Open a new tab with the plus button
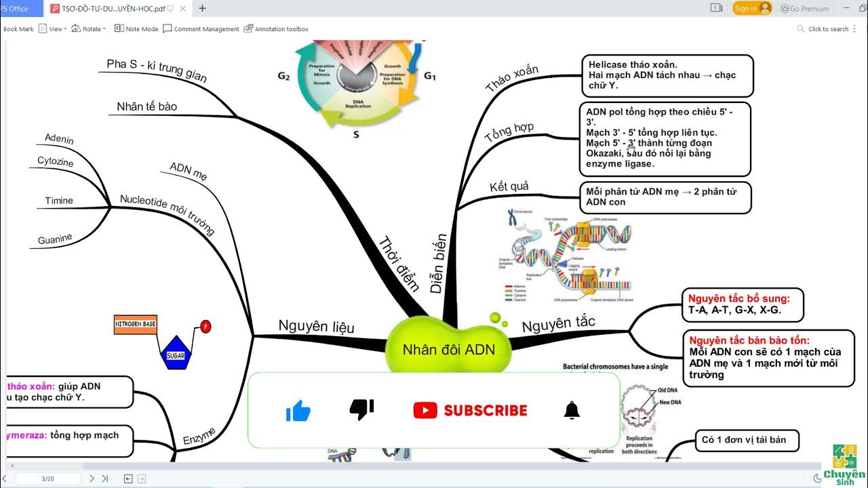Viewport: 868px width, 488px height. click(202, 9)
